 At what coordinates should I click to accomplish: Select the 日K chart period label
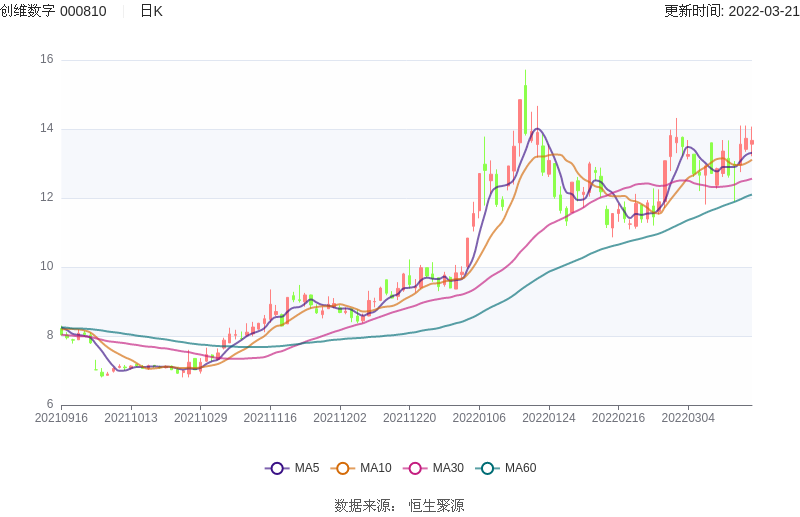tap(151, 11)
